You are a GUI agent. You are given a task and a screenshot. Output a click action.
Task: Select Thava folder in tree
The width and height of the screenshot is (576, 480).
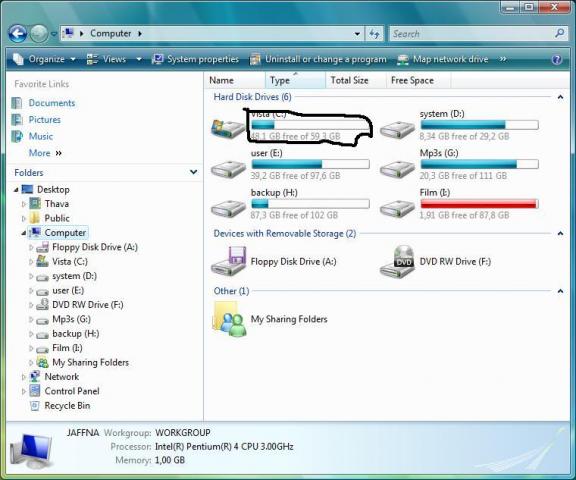57,204
